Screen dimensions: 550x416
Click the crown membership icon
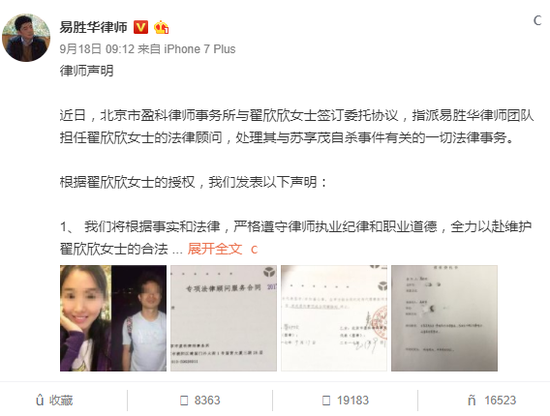161,27
